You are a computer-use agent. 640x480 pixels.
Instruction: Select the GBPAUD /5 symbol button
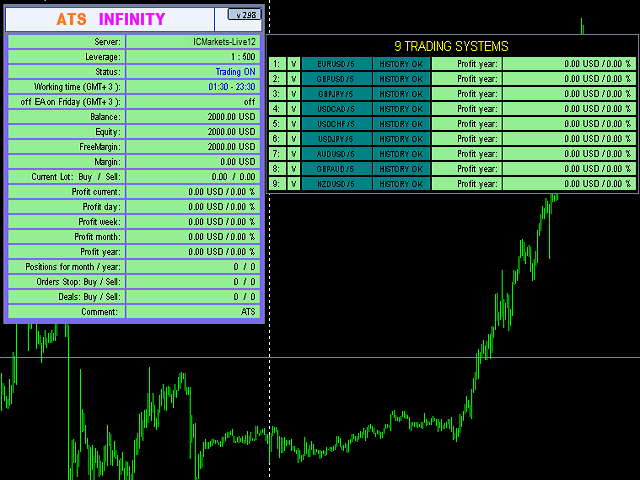click(x=336, y=169)
